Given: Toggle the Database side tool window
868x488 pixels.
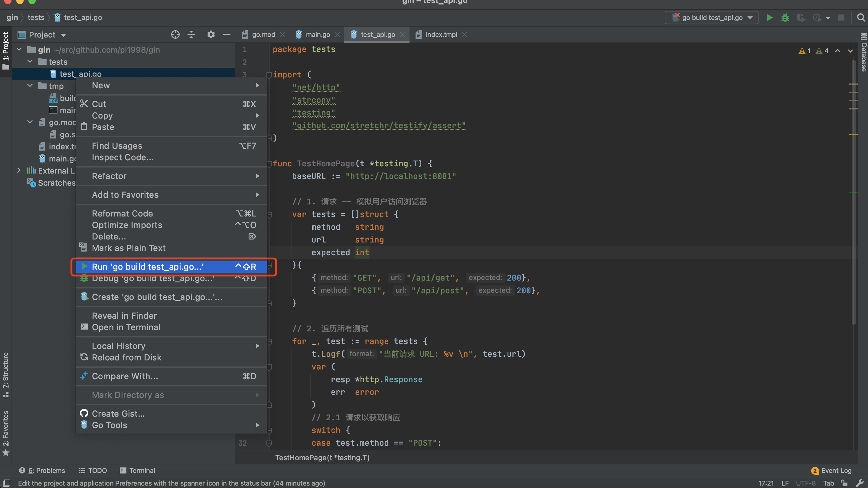Looking at the screenshot, I should click(864, 54).
